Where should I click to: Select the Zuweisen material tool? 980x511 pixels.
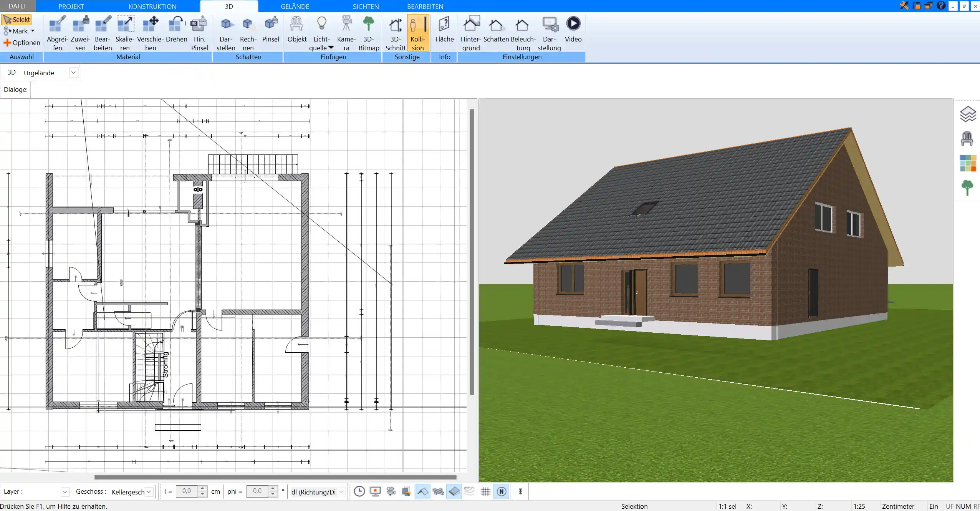point(81,33)
